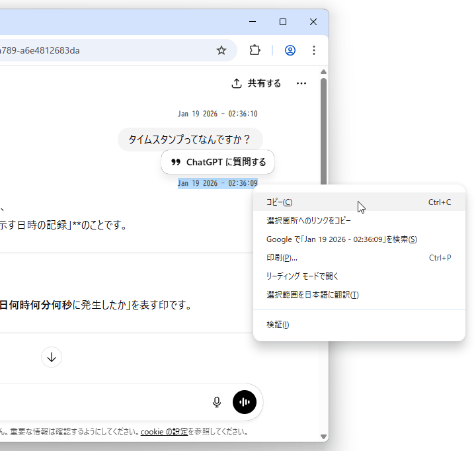Click the ChatGPT に質問する quote button
476x451 pixels.
pos(218,162)
